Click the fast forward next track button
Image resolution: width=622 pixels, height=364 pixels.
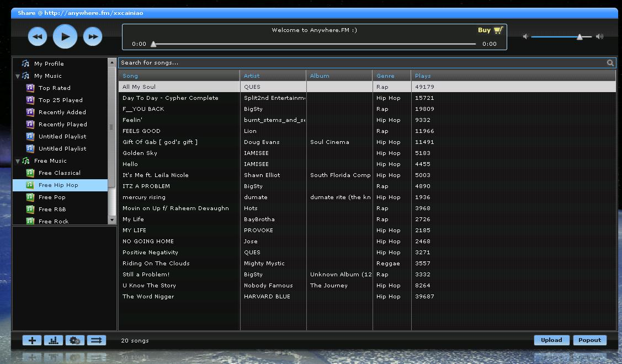(93, 36)
